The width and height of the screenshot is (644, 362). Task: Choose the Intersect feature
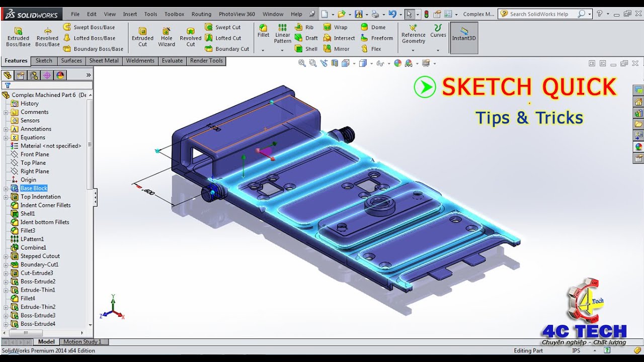[339, 38]
